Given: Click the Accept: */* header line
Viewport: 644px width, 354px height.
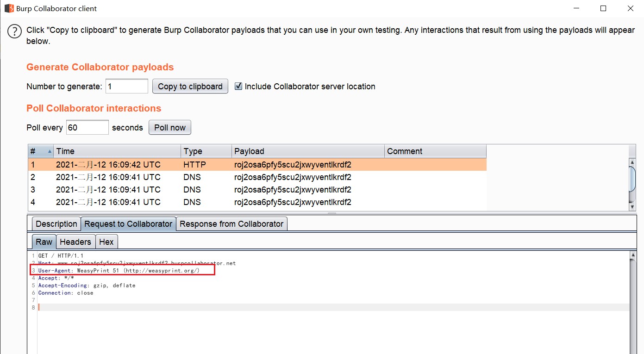Looking at the screenshot, I should point(56,278).
